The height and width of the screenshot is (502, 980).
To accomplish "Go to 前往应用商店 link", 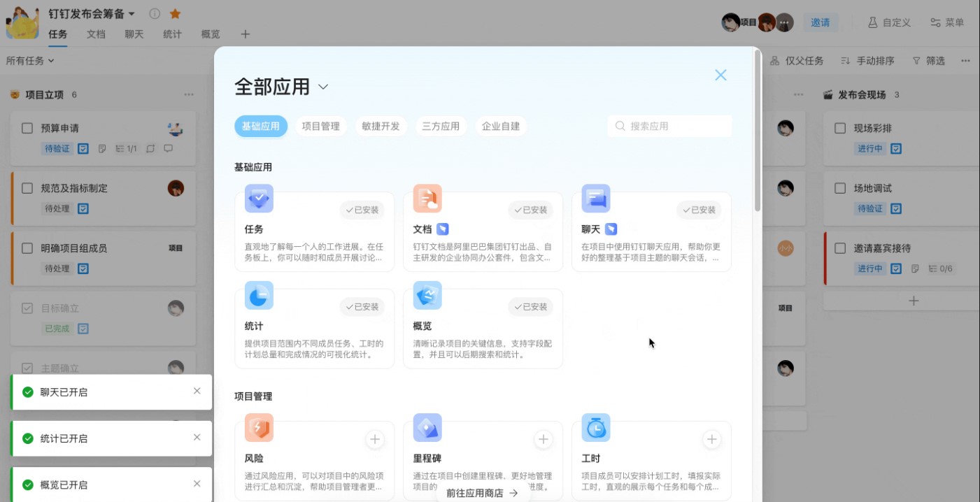I will (483, 493).
